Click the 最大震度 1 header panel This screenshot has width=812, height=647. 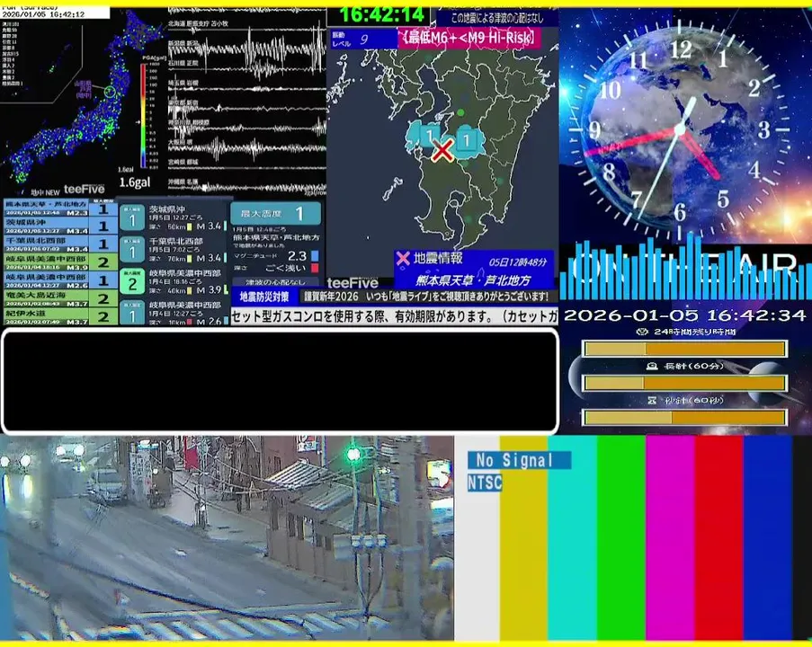click(x=275, y=213)
